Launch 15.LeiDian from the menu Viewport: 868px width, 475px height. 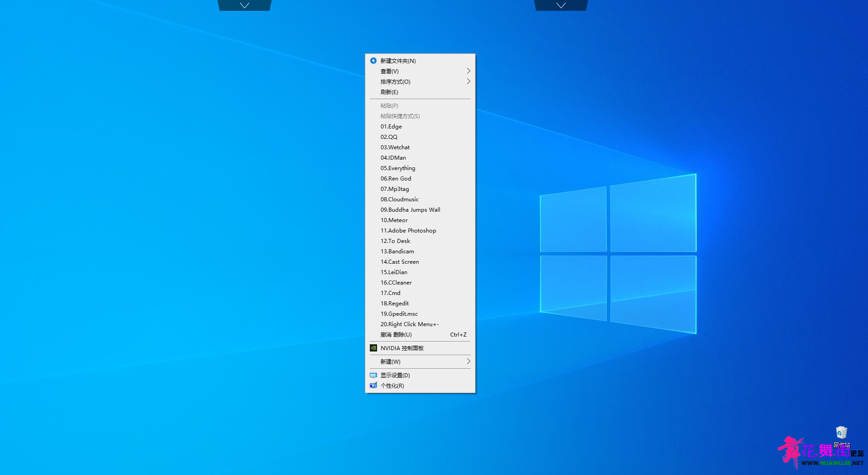tap(420, 272)
